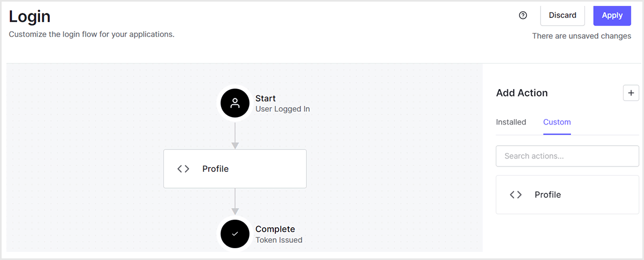Select the Complete checkmark circle icon

pyautogui.click(x=235, y=234)
